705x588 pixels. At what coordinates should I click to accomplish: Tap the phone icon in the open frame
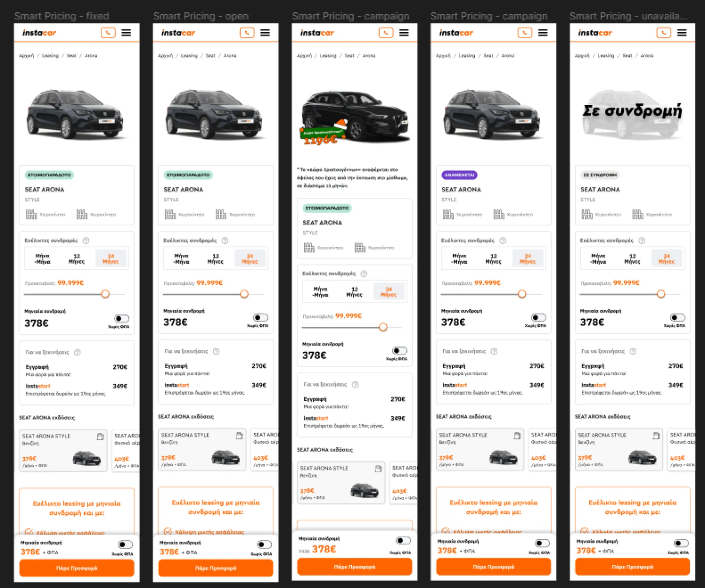pos(247,33)
